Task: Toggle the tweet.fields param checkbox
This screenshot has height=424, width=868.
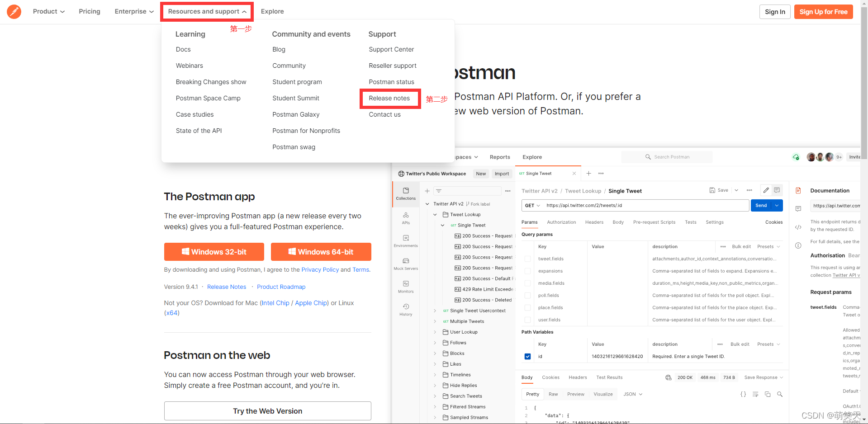Action: [527, 259]
